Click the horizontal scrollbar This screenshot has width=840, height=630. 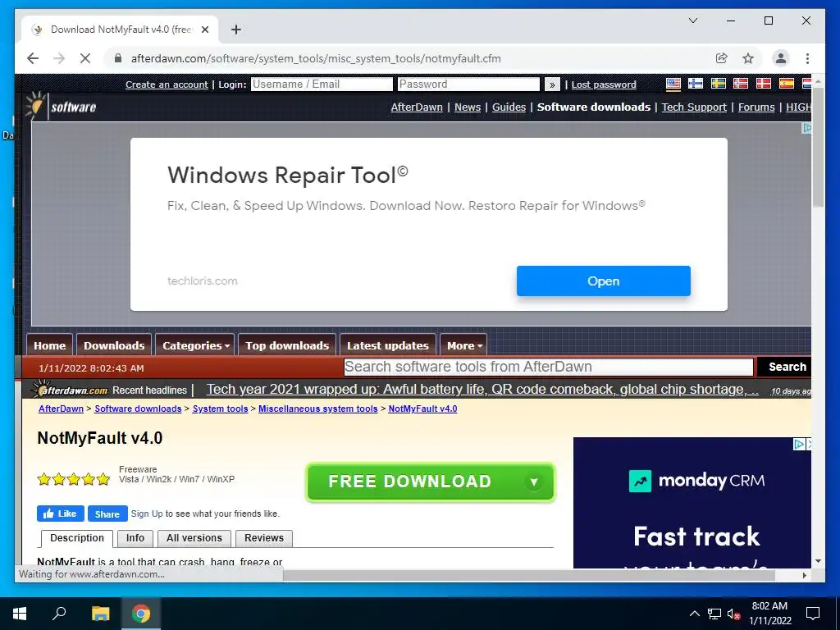tap(529, 575)
